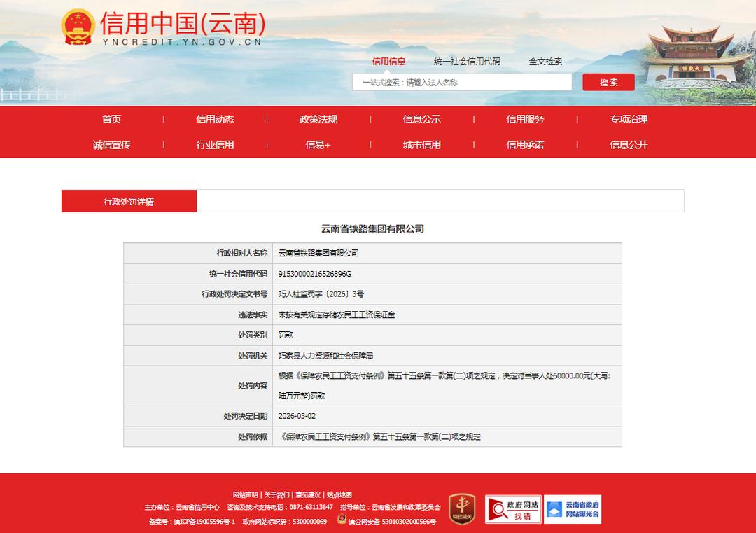Image resolution: width=756 pixels, height=533 pixels.
Task: Click the 政府网站标识码:5300000069 text
Action: pos(284,521)
